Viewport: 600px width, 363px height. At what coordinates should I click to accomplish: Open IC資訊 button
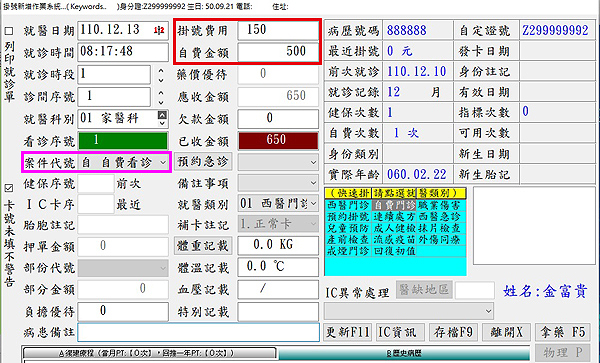[400, 332]
